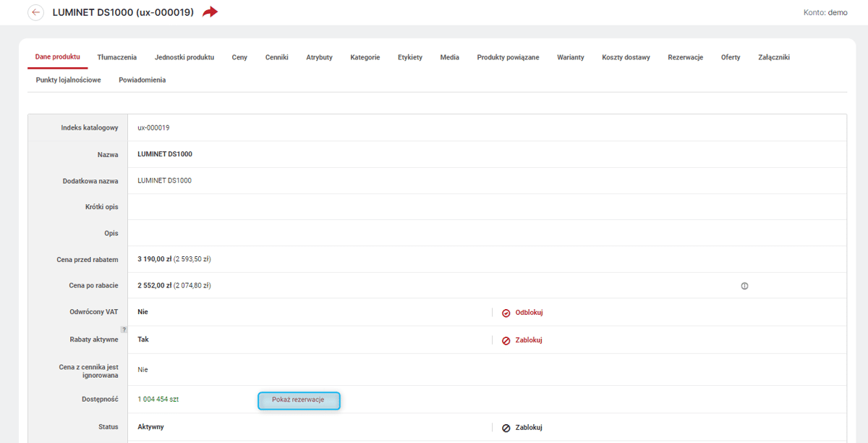868x443 pixels.
Task: Click the Nie value for Cena z cennika ignorowana
Action: (142, 370)
